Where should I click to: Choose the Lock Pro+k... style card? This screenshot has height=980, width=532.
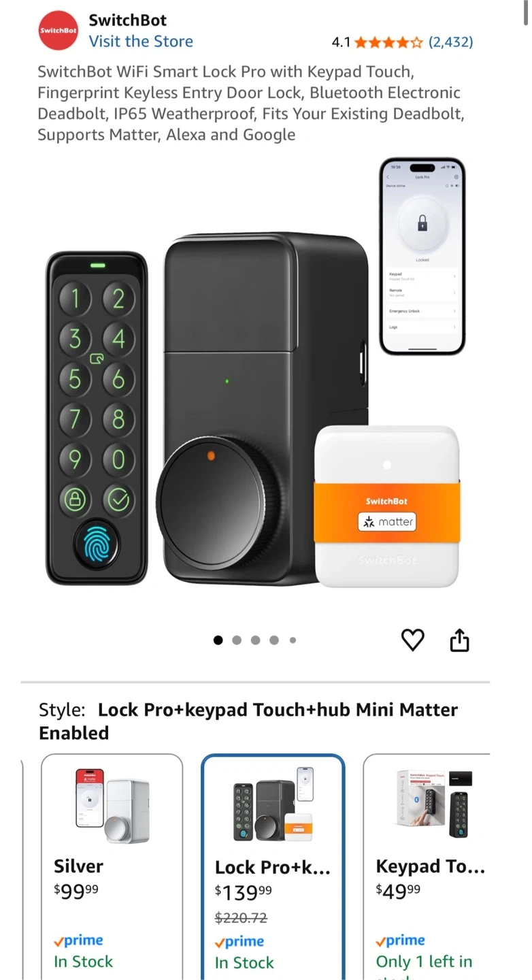point(273,867)
